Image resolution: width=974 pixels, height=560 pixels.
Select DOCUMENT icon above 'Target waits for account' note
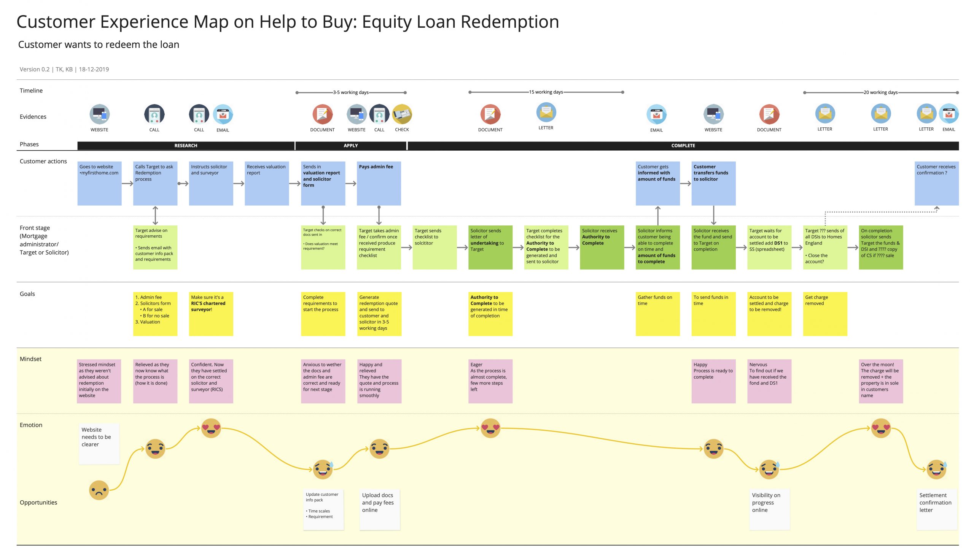click(x=769, y=114)
